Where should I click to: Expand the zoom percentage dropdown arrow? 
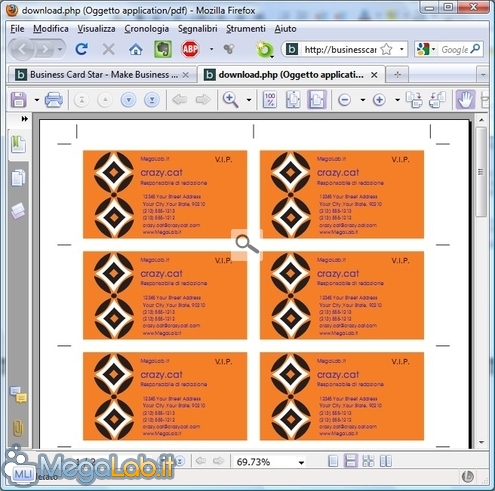tap(301, 462)
